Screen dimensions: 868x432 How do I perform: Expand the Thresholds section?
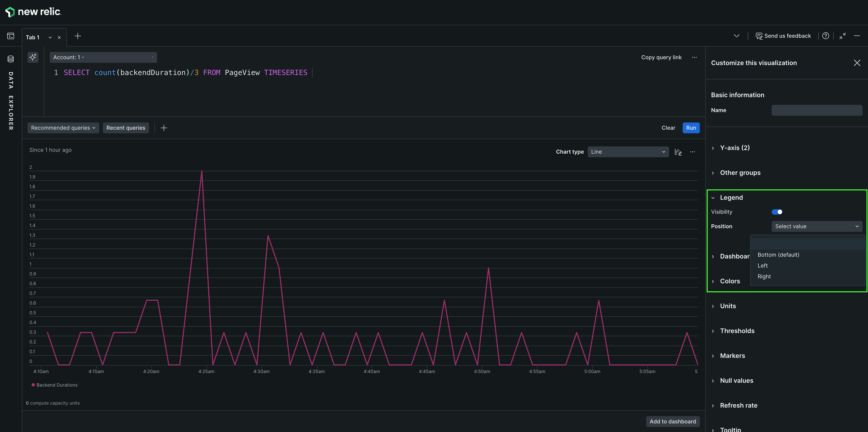pos(737,331)
